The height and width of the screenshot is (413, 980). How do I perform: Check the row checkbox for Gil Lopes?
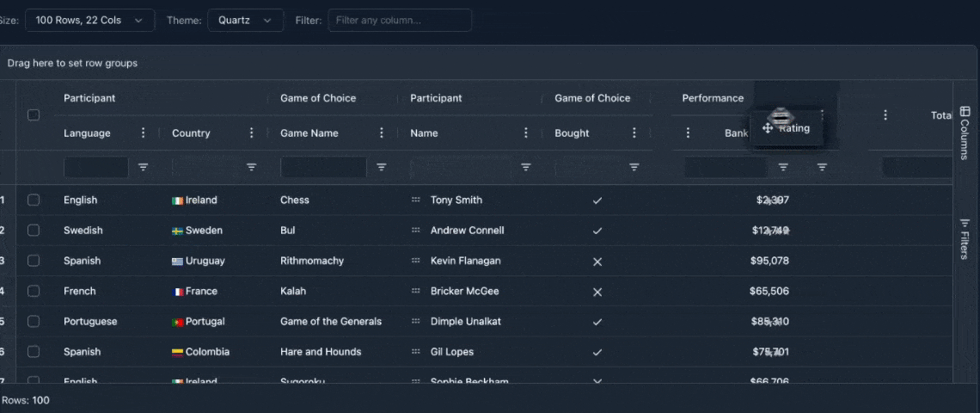pos(34,352)
